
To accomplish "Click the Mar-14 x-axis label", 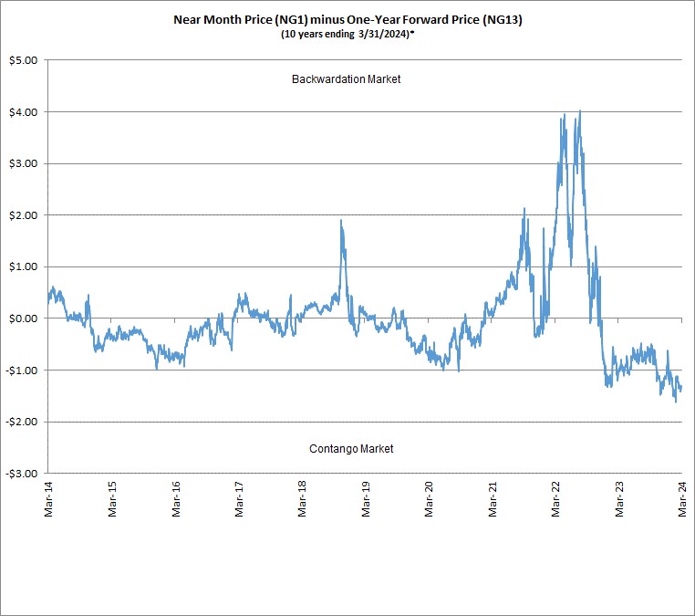I will tap(48, 499).
